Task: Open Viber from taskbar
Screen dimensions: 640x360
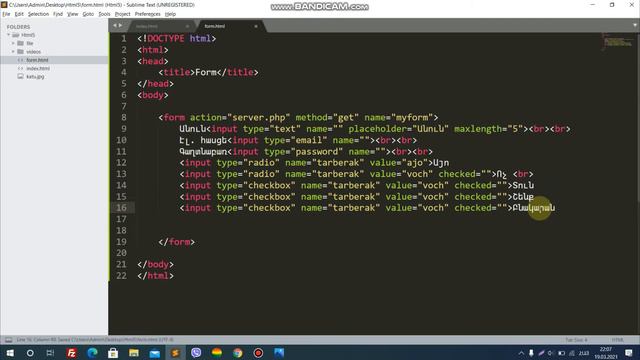Action: coord(196,353)
